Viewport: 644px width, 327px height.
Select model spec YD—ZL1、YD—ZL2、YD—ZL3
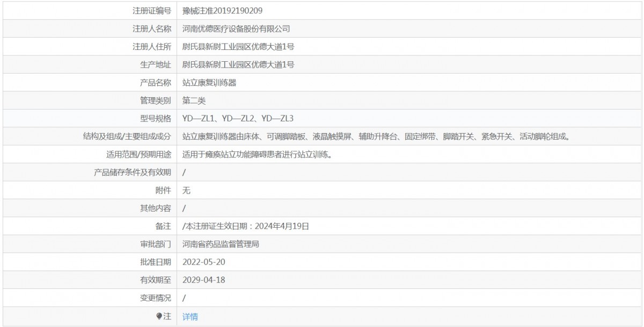pos(238,119)
